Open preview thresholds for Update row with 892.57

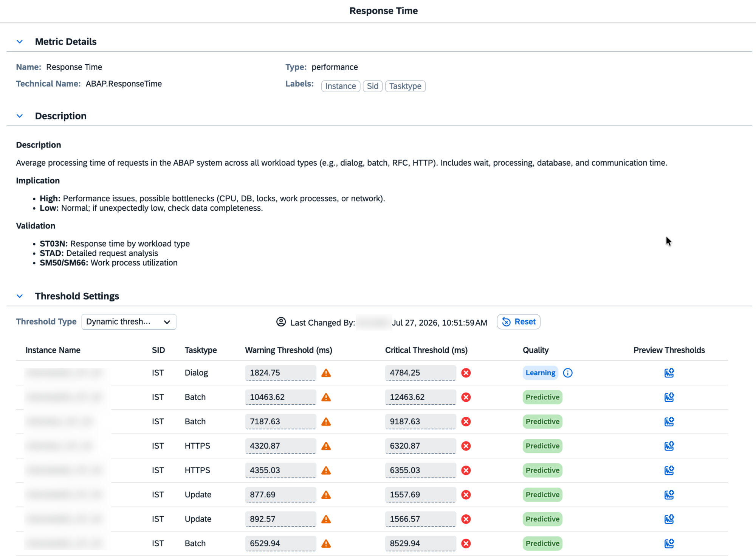point(669,519)
